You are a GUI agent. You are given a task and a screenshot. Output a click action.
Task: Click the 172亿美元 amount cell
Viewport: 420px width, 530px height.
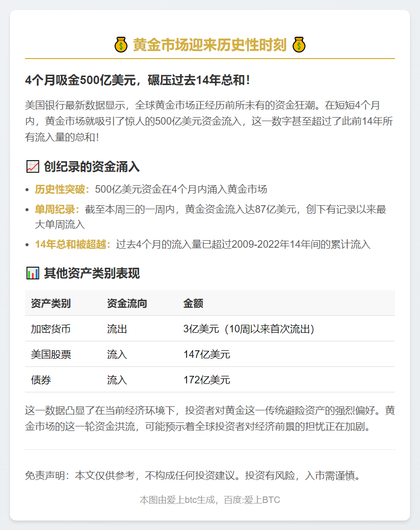206,380
